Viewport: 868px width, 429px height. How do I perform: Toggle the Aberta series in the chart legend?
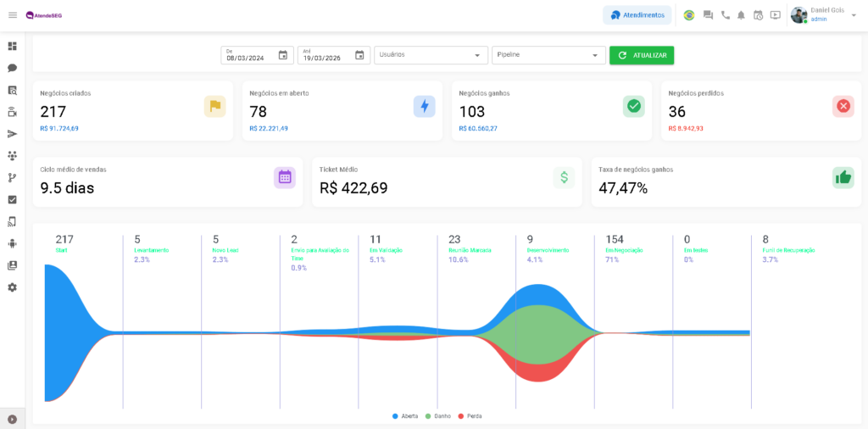pos(405,416)
